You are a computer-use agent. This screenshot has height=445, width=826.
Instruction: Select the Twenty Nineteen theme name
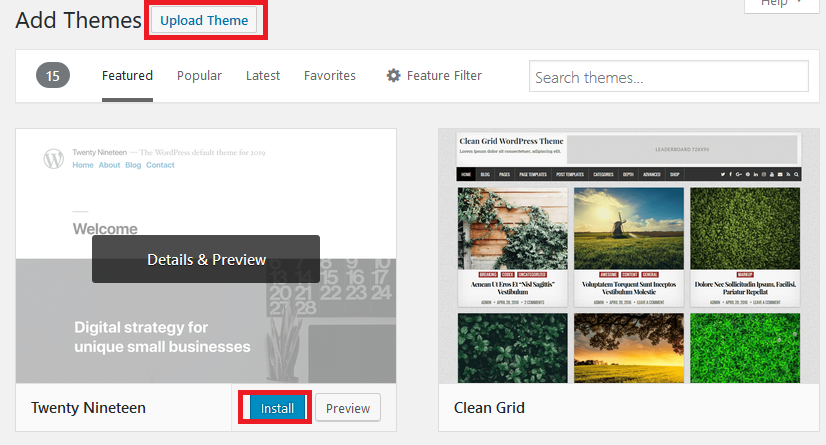point(88,408)
